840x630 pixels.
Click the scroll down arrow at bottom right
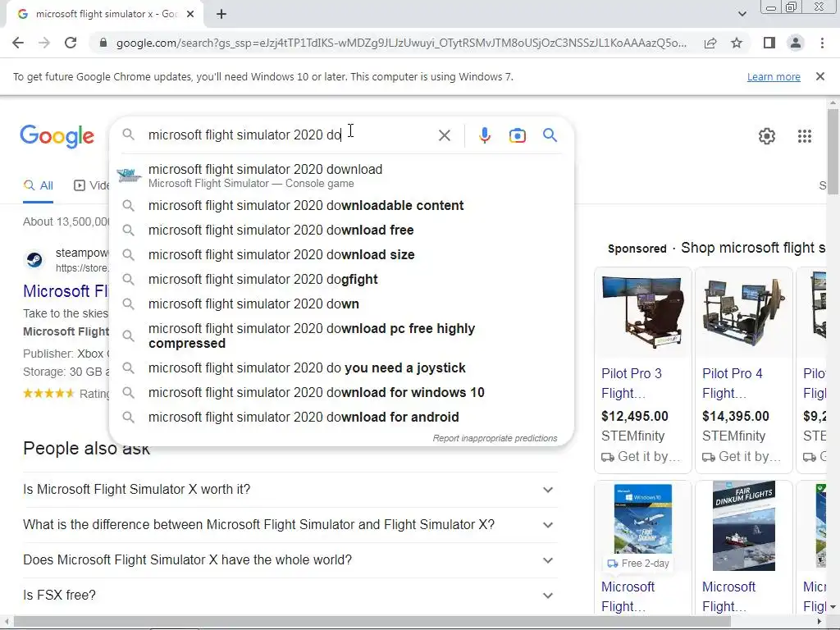tap(833, 608)
